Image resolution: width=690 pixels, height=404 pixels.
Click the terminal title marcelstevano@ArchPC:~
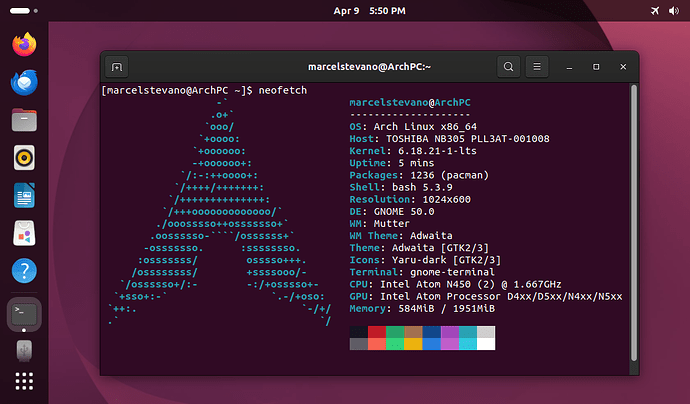coord(369,67)
